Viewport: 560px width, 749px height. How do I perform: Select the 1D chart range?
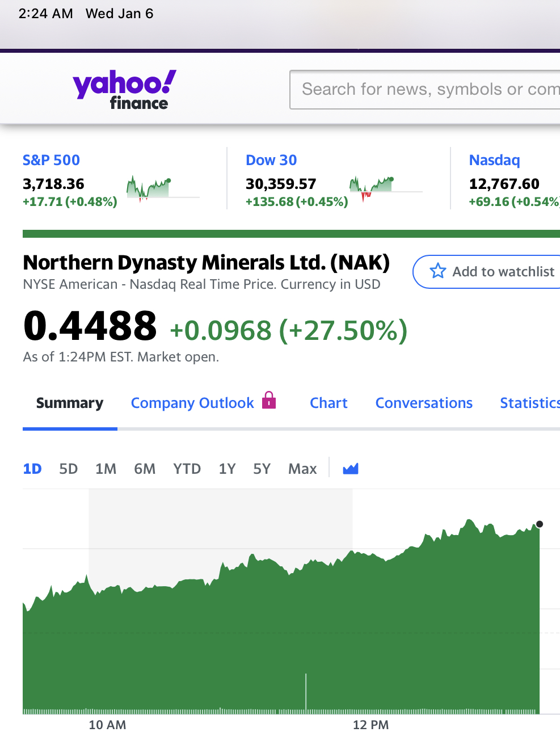tap(32, 469)
